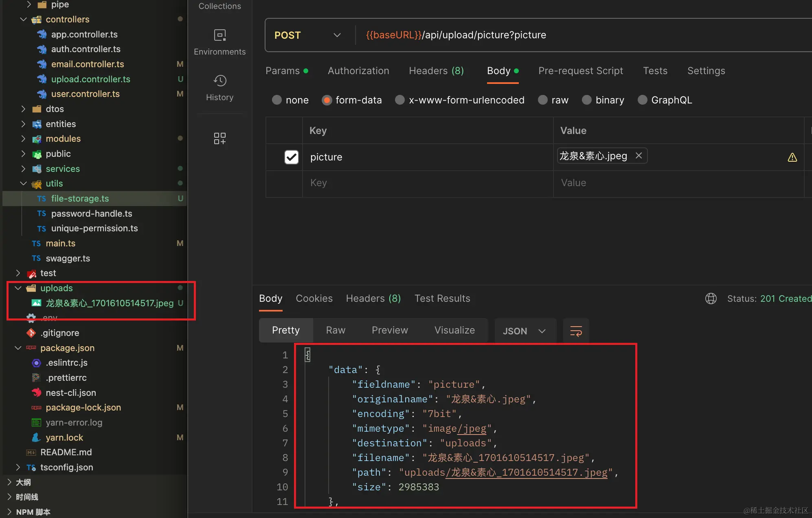Click the icon of upload.controller.ts

42,79
